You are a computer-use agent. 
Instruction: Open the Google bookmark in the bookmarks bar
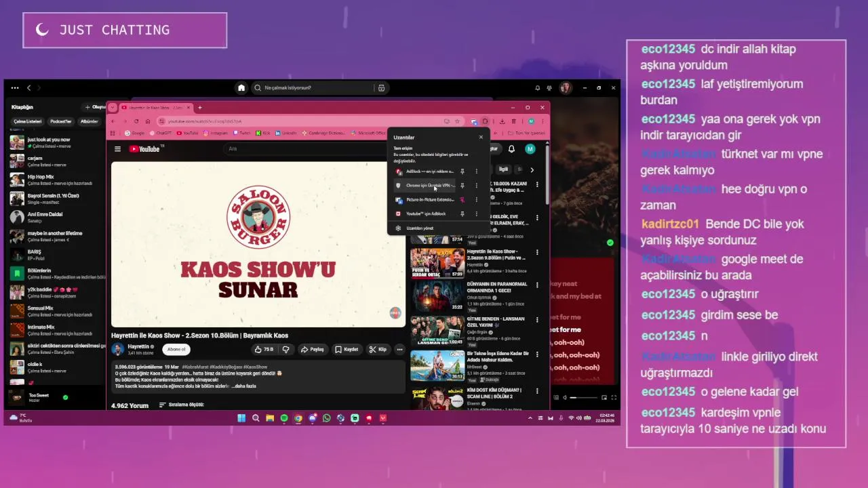coord(134,133)
